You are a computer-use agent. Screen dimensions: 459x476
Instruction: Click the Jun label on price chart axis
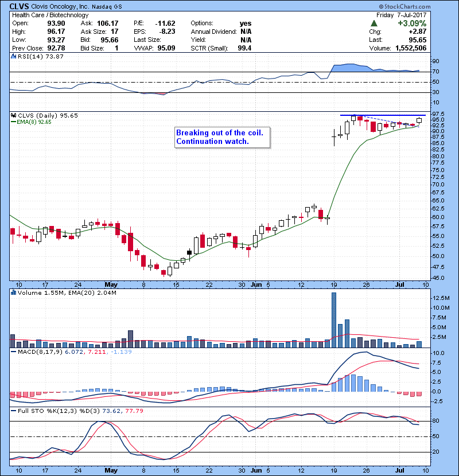[256, 285]
